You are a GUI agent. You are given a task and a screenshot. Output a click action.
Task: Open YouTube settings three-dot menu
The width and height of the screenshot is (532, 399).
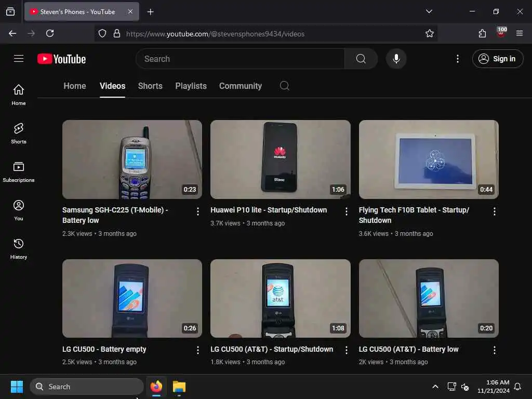point(457,59)
